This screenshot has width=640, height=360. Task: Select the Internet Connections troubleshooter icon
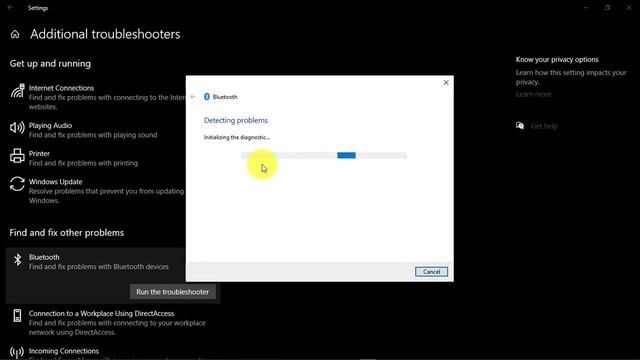pyautogui.click(x=17, y=91)
